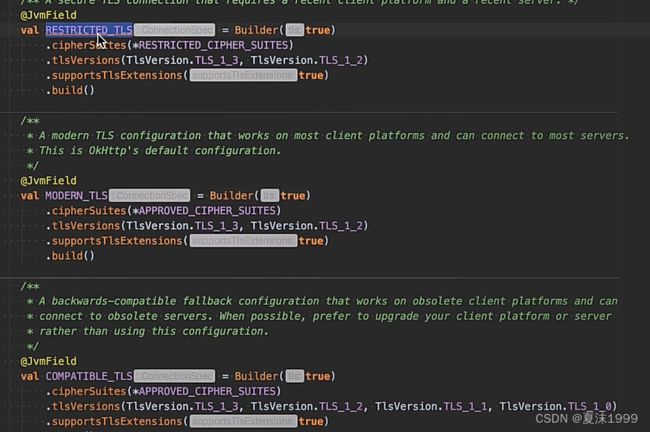Click supportsTlsExtensions call in MODERN_TLS block
Screen dimensions: 650x432
tap(117, 241)
